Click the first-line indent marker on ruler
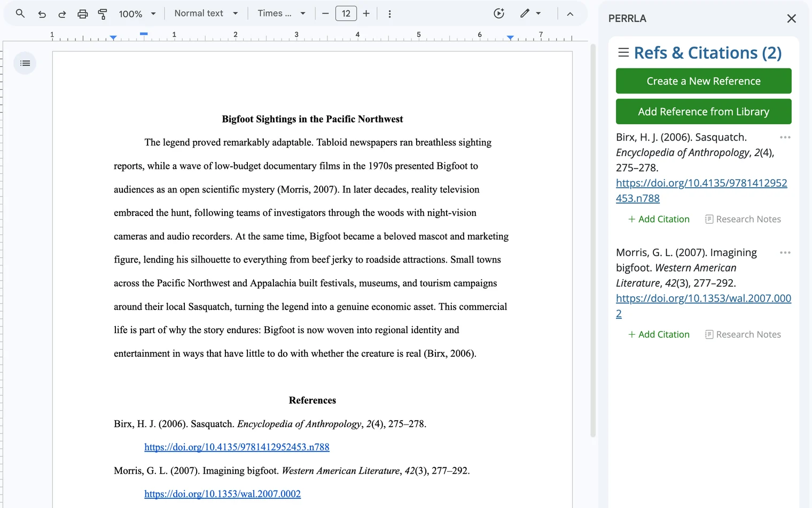This screenshot has height=508, width=812. click(x=144, y=34)
